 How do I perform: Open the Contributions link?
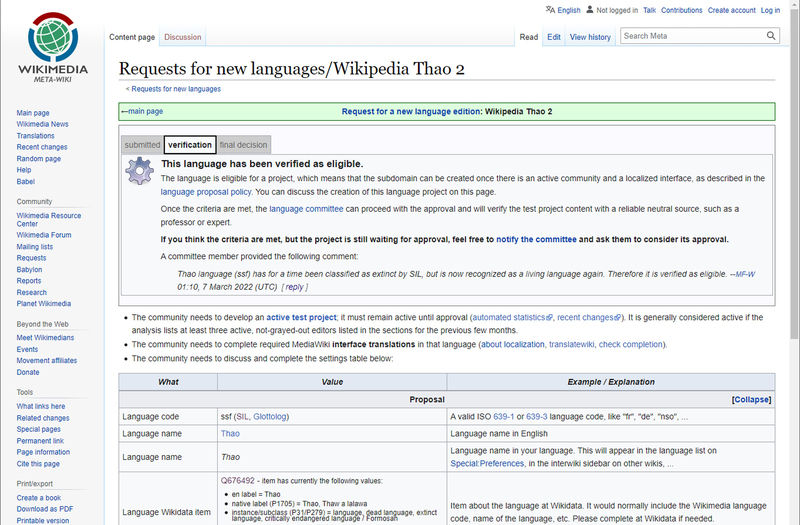coord(682,10)
